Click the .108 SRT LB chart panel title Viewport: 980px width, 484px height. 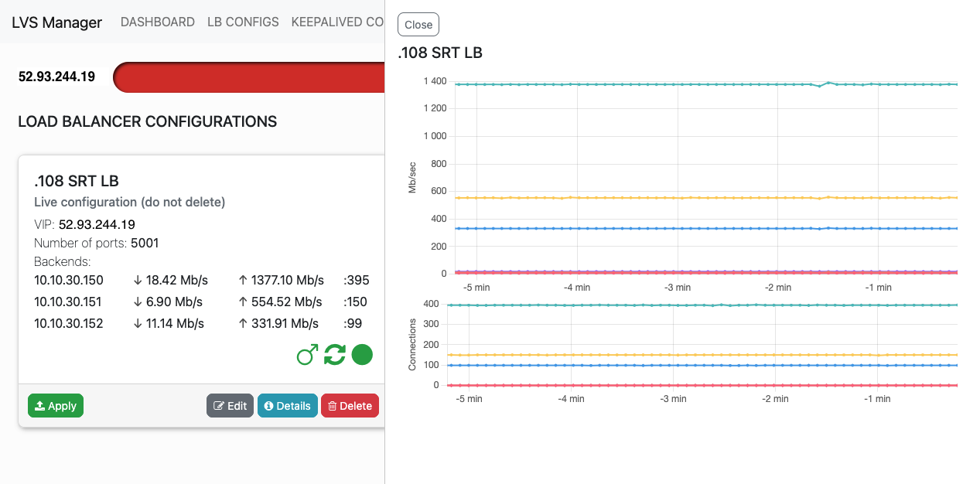click(440, 53)
